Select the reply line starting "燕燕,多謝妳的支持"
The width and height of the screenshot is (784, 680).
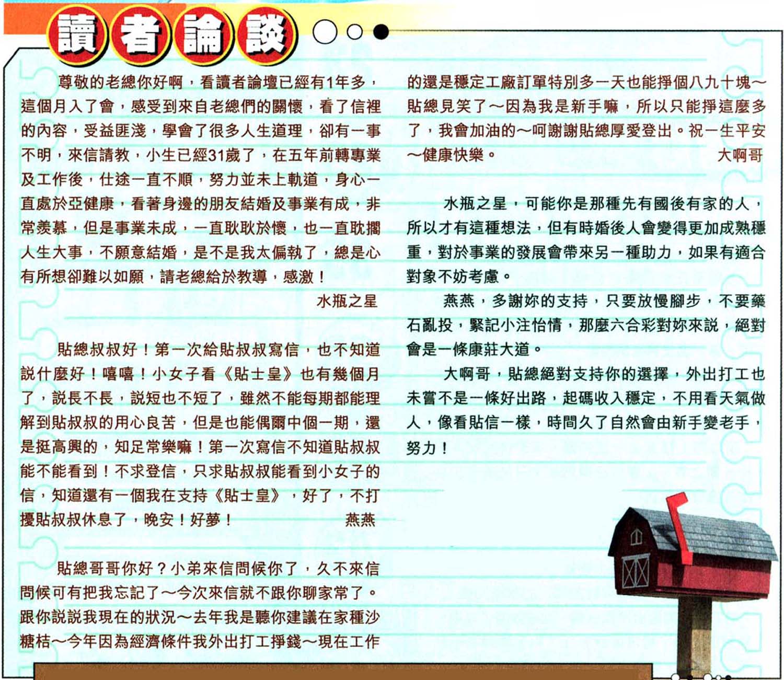pos(605,301)
